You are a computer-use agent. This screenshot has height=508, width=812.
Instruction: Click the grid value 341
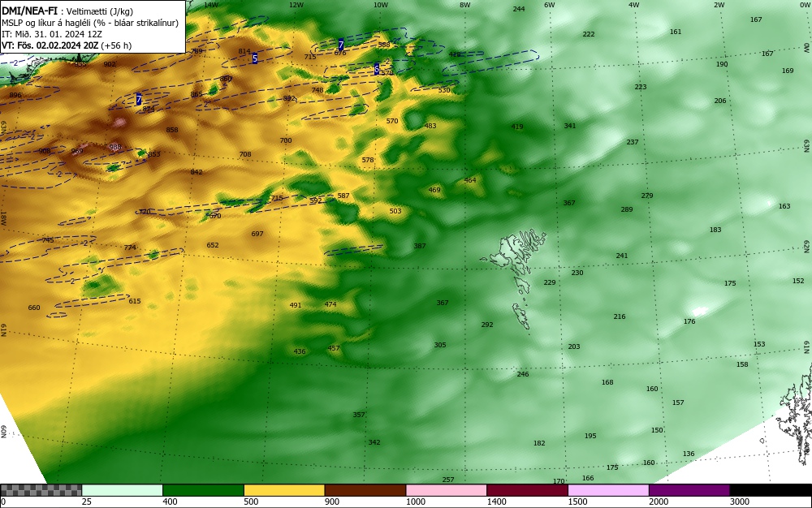pos(570,126)
